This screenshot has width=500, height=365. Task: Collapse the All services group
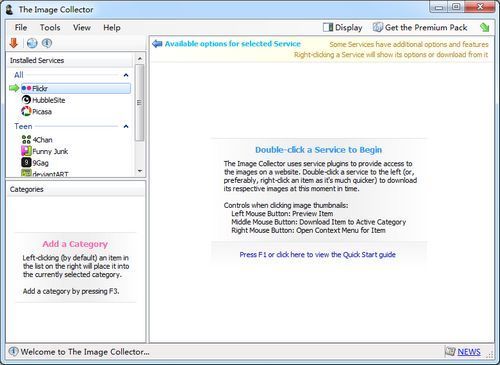(x=126, y=75)
